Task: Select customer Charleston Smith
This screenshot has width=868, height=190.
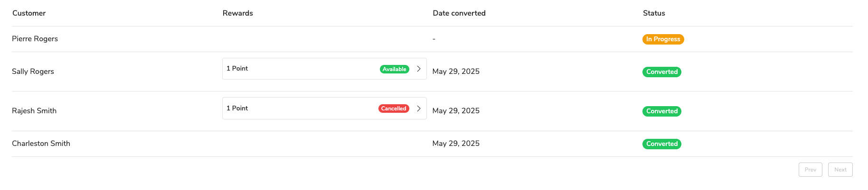Action: pos(41,144)
